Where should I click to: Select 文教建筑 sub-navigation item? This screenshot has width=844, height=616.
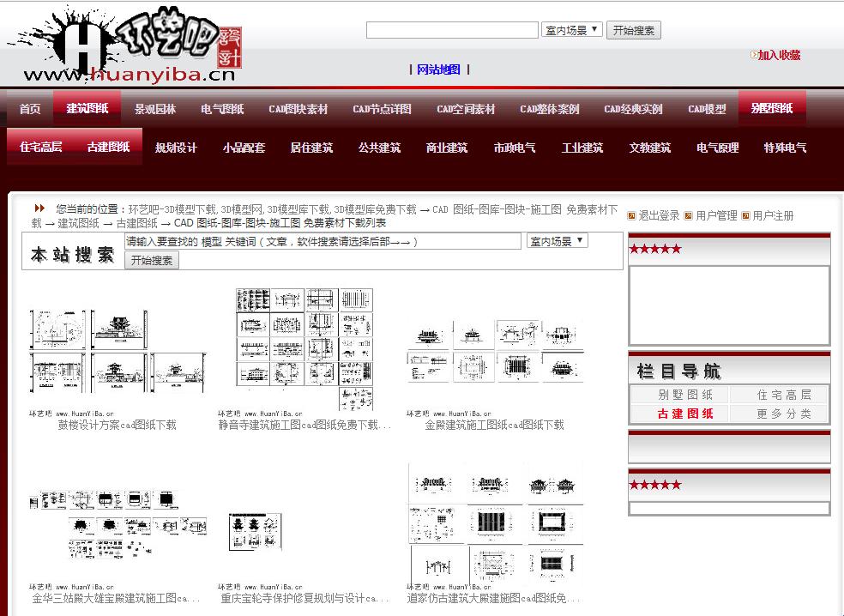point(650,148)
